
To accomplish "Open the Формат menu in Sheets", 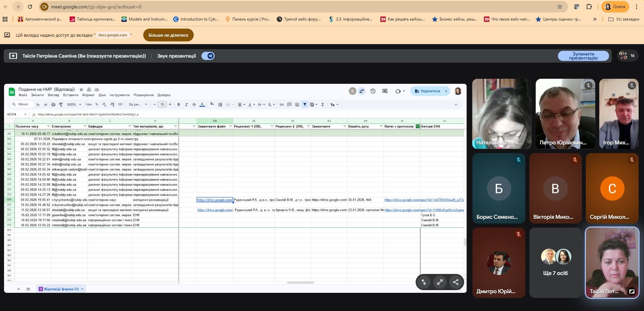I will click(x=88, y=95).
